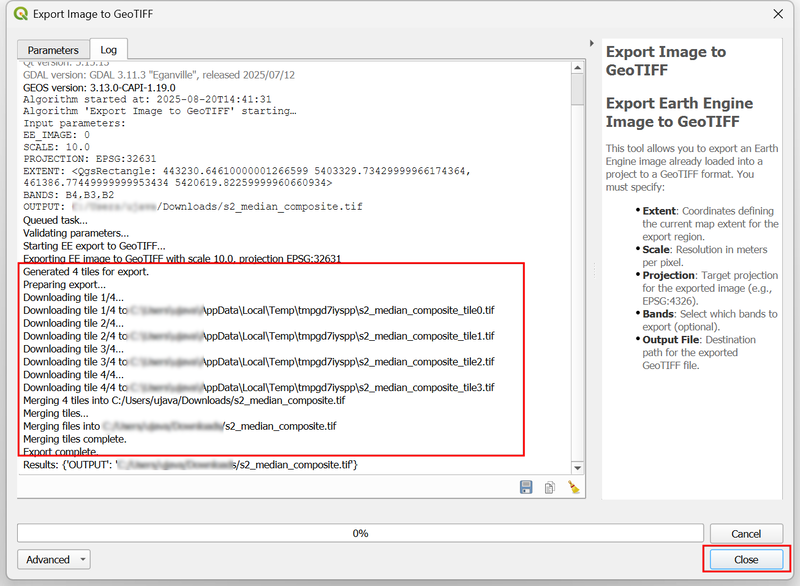Clear the log with broom icon

pyautogui.click(x=573, y=487)
